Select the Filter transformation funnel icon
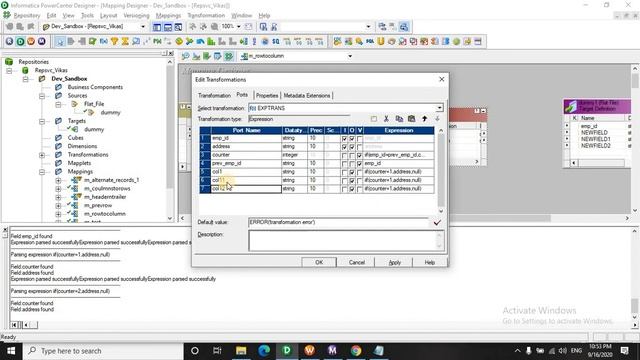 (114, 41)
